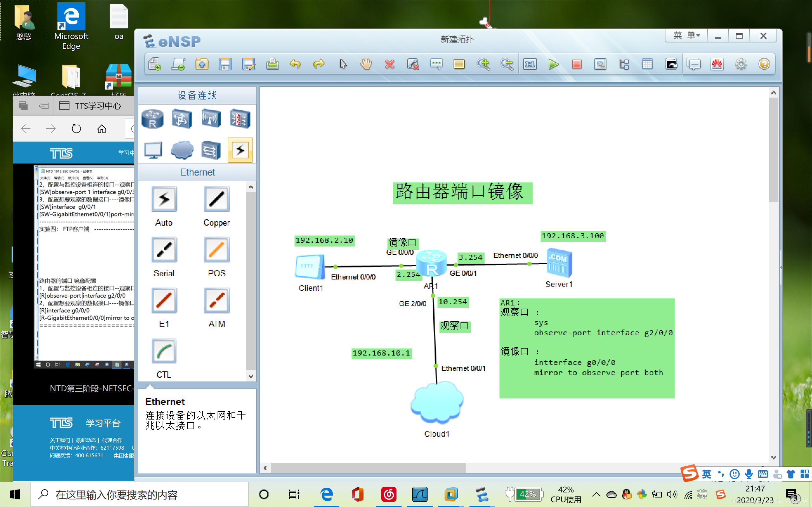The image size is (812, 507).
Task: Select the Router device category icon
Action: (x=153, y=119)
